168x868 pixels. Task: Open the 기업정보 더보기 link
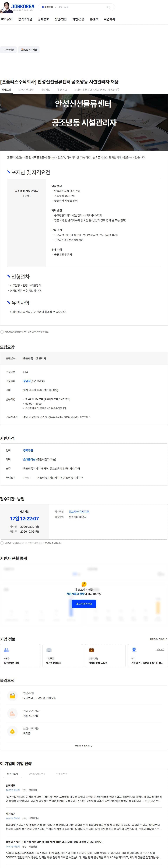[158, 639]
